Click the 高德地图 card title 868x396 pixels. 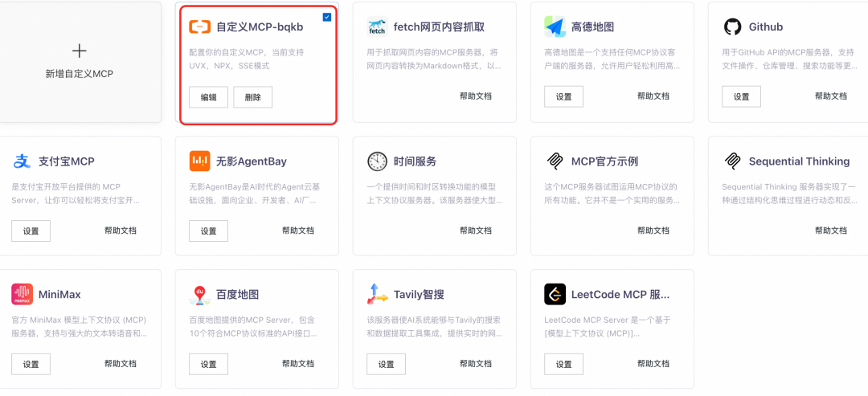pos(592,27)
